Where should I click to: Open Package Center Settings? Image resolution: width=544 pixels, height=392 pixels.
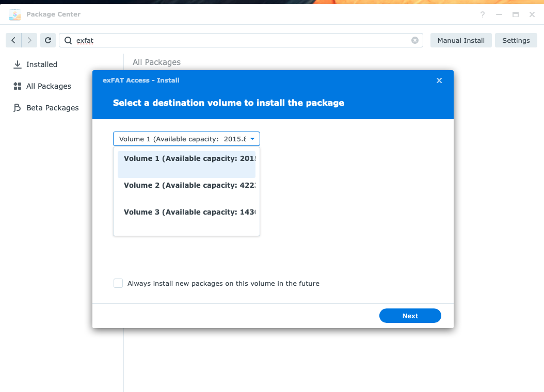pyautogui.click(x=516, y=40)
